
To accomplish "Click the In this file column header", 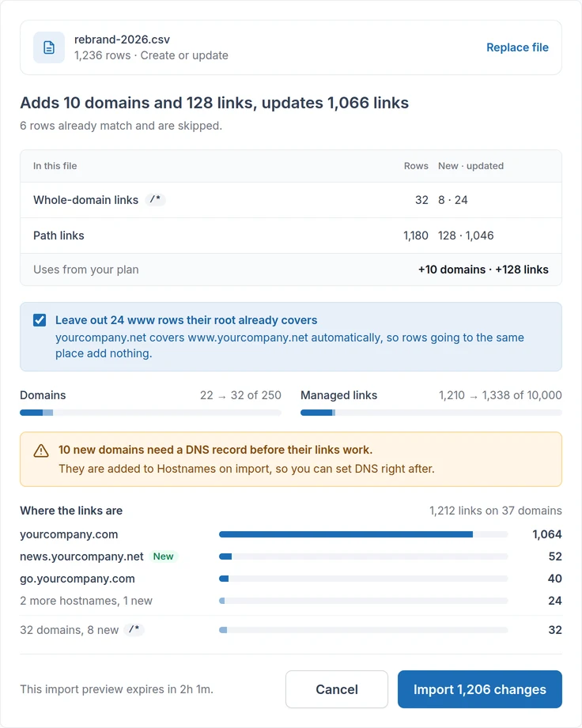I will pyautogui.click(x=55, y=166).
